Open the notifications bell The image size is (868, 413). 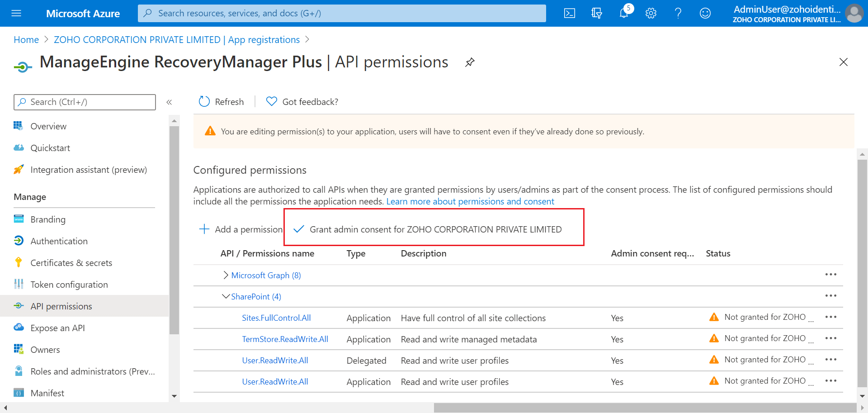click(x=624, y=13)
